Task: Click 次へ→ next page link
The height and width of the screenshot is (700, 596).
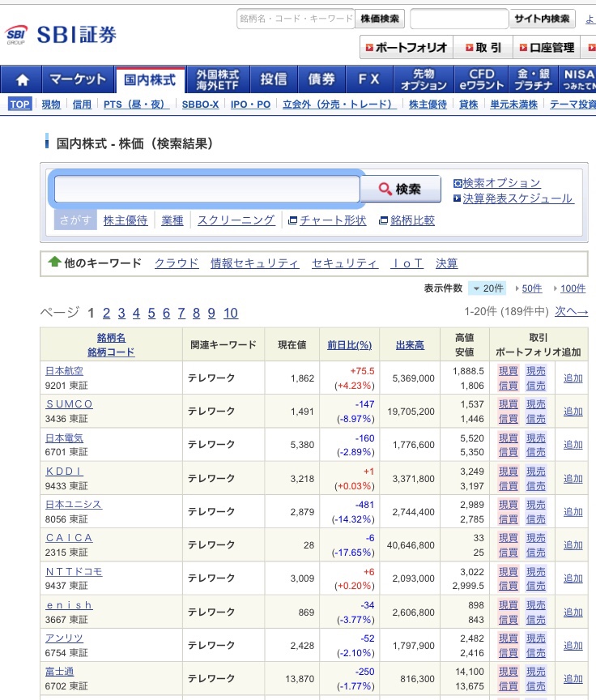Action: click(571, 311)
